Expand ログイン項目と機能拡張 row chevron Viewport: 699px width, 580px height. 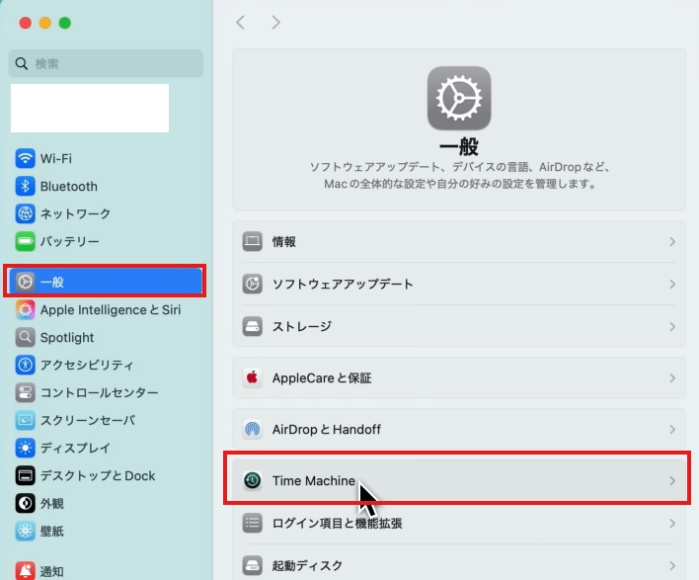pyautogui.click(x=672, y=523)
